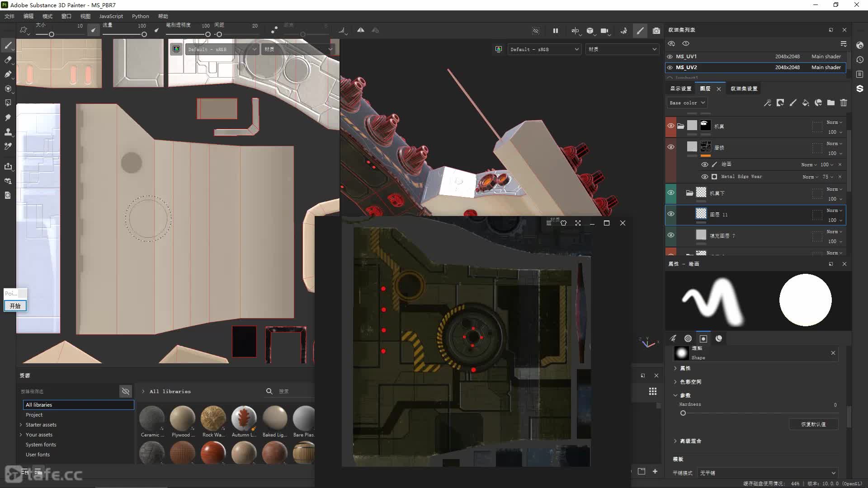This screenshot has height=488, width=868.
Task: Expand the 高级混合 section
Action: click(x=675, y=441)
